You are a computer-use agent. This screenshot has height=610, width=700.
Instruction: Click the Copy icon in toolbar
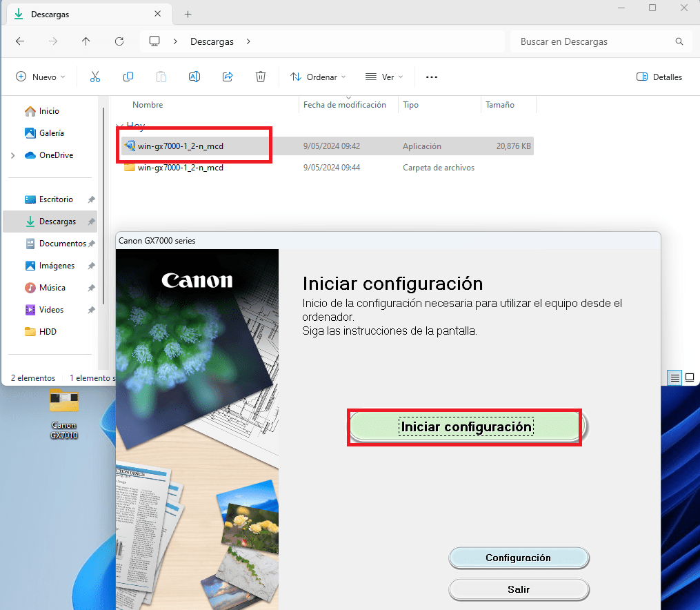pos(128,77)
